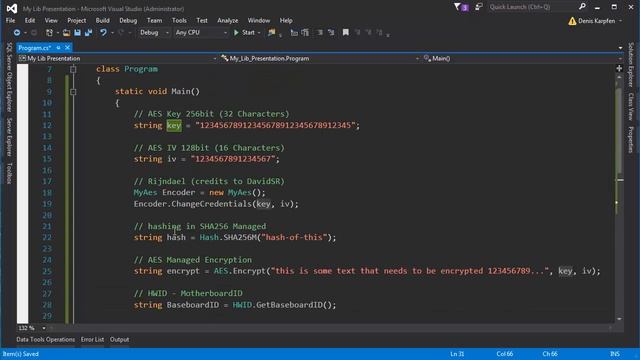Image resolution: width=640 pixels, height=360 pixels.
Task: Open the Team menu
Action: pyautogui.click(x=154, y=20)
